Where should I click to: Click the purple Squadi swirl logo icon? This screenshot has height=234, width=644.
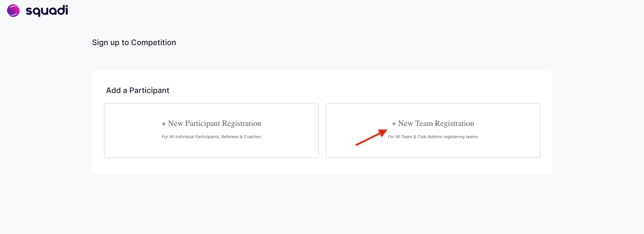[x=13, y=10]
